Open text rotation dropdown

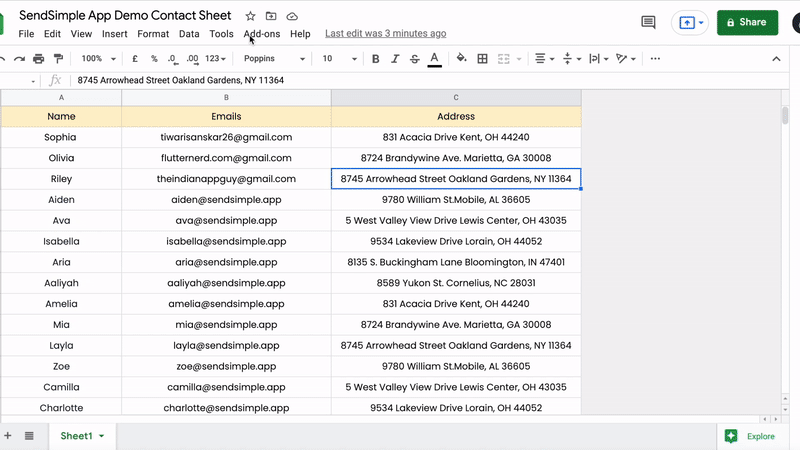point(626,59)
